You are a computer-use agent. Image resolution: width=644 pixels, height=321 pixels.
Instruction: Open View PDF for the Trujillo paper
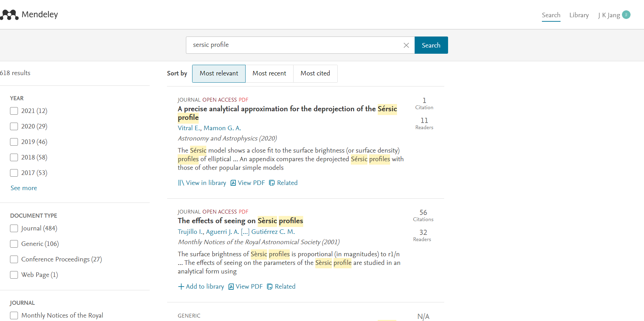point(246,287)
